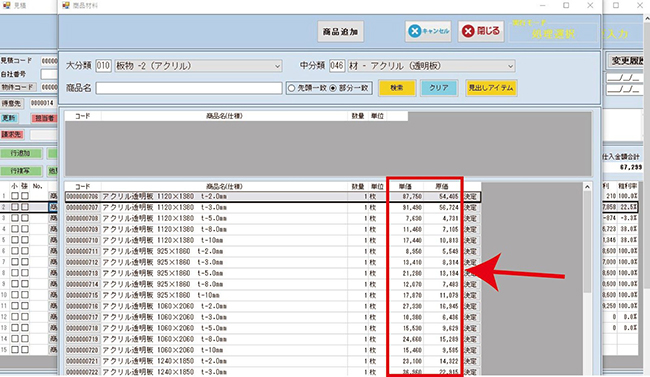Click the 請求先 button in the 見積 window
Viewport: 650px width, 377px height.
(12, 134)
